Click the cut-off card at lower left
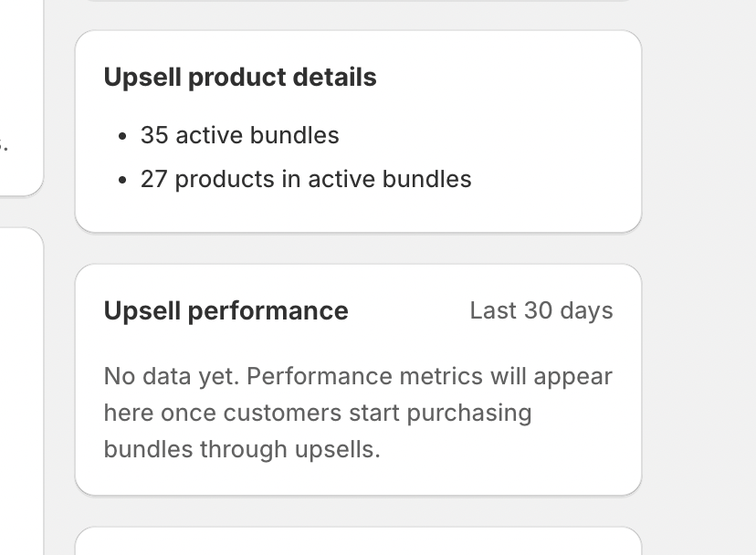The height and width of the screenshot is (555, 756). [22, 391]
